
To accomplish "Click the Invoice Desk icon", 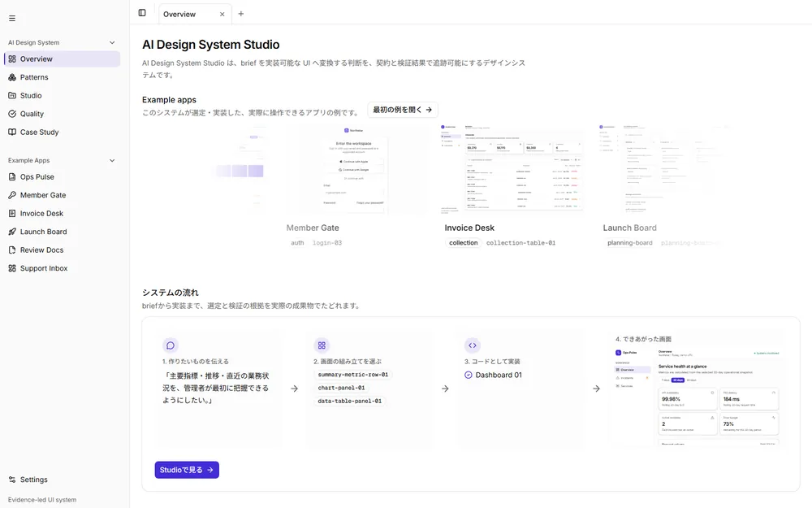I will pos(12,213).
